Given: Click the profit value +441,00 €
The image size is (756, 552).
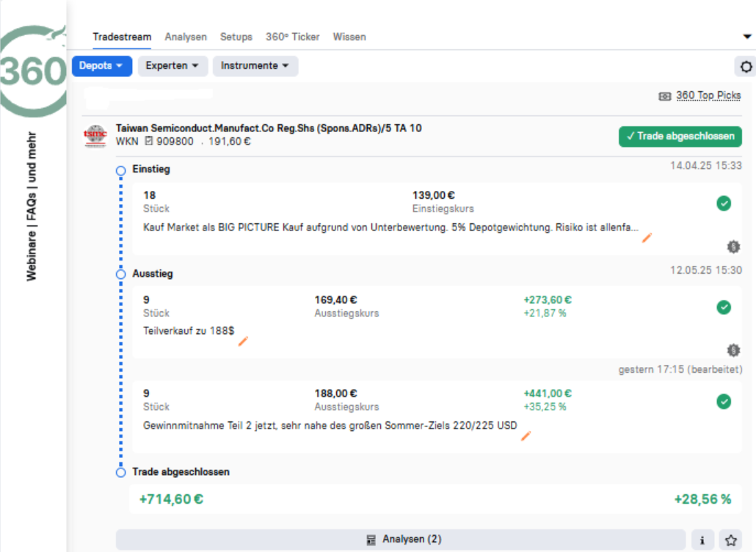Looking at the screenshot, I should click(548, 393).
